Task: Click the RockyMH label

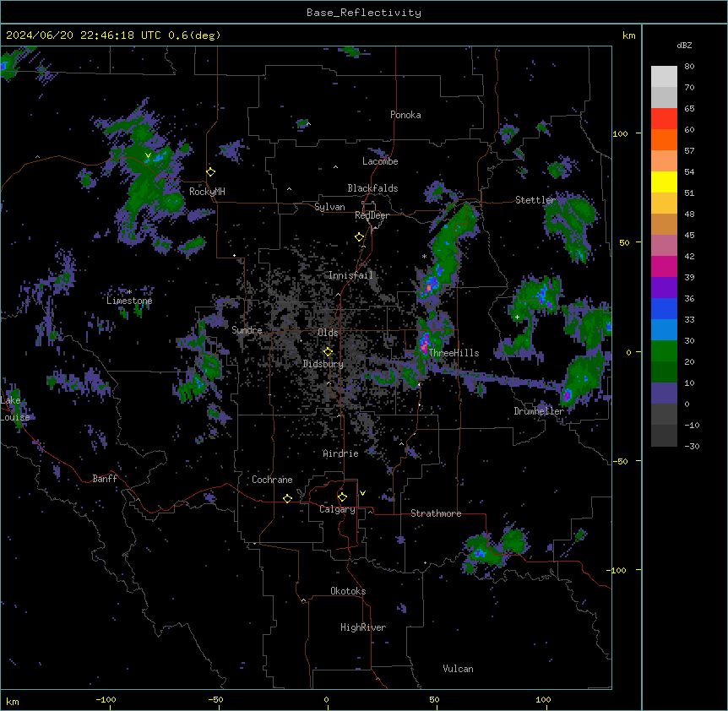Action: (x=207, y=192)
